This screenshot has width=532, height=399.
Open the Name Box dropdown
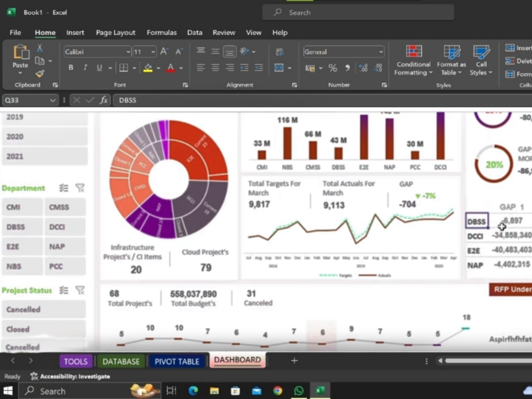52,100
